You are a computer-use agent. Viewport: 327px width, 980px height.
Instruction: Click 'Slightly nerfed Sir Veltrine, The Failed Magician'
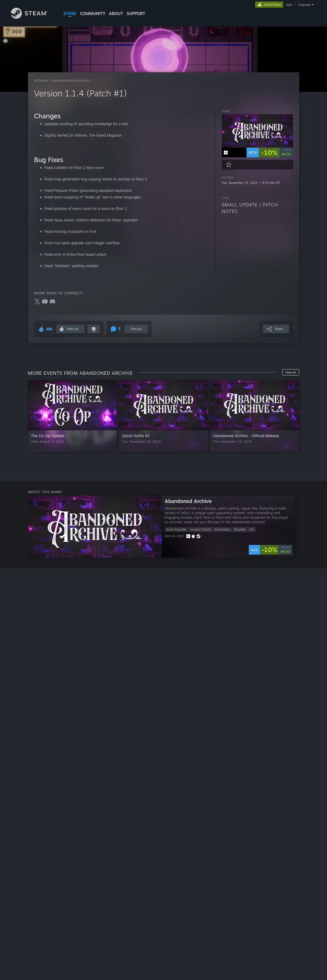click(x=83, y=135)
